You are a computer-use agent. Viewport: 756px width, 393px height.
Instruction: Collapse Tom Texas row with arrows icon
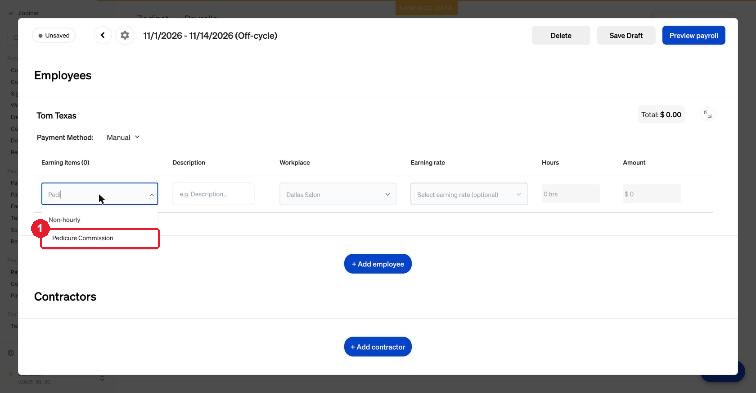click(707, 114)
